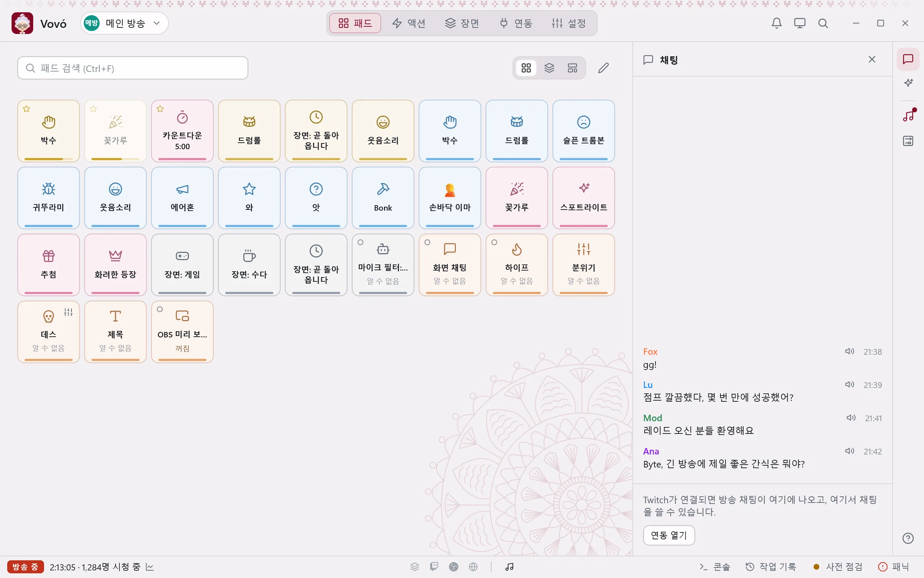Focus the 패드 검색 search field
The width and height of the screenshot is (924, 578).
(x=132, y=68)
